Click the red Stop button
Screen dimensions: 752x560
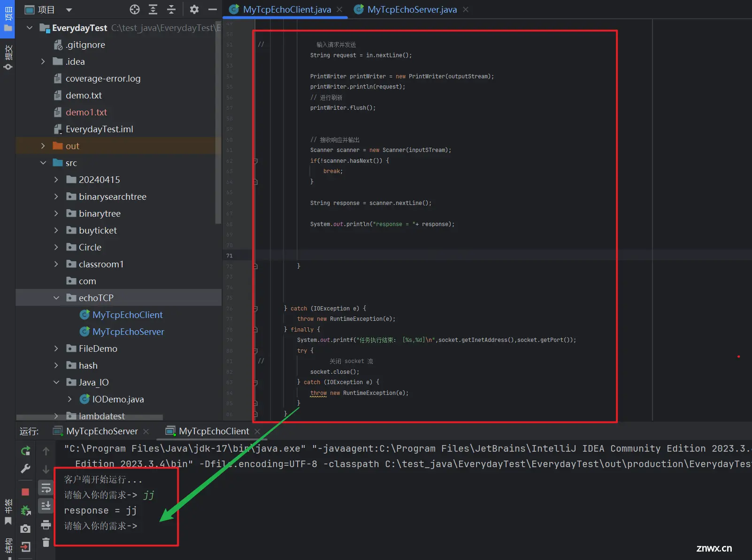[25, 492]
